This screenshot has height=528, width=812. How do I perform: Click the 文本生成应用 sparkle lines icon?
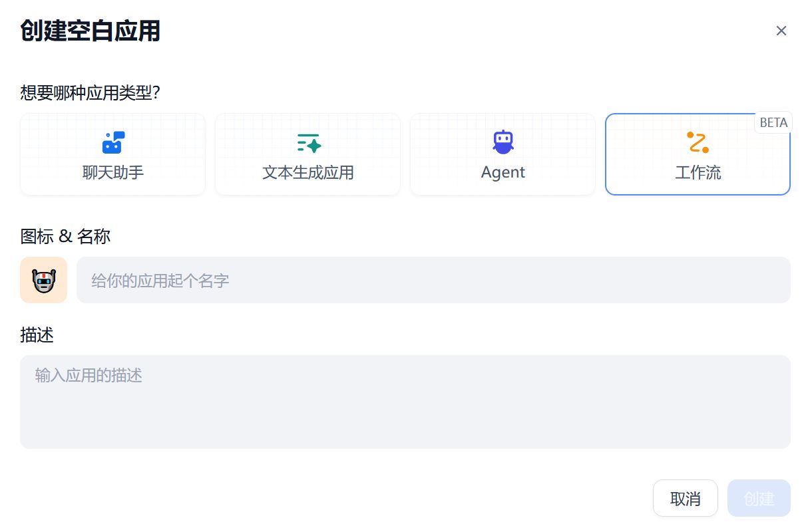click(x=308, y=142)
